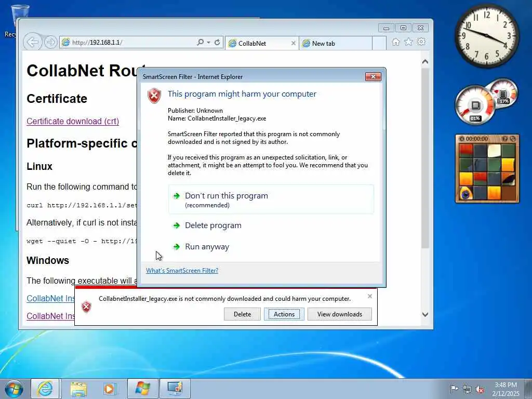The height and width of the screenshot is (399, 532).
Task: Open the Action Center flag tray icon
Action: pos(454,389)
